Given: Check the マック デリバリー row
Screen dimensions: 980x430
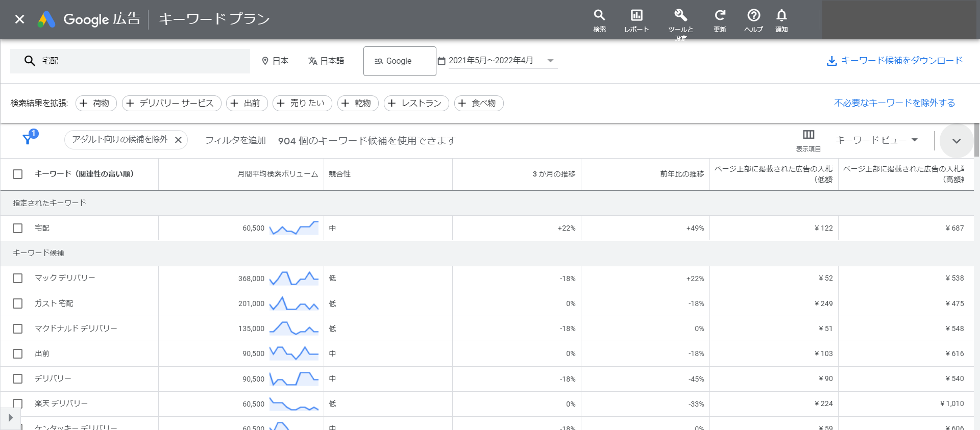Looking at the screenshot, I should click(18, 278).
